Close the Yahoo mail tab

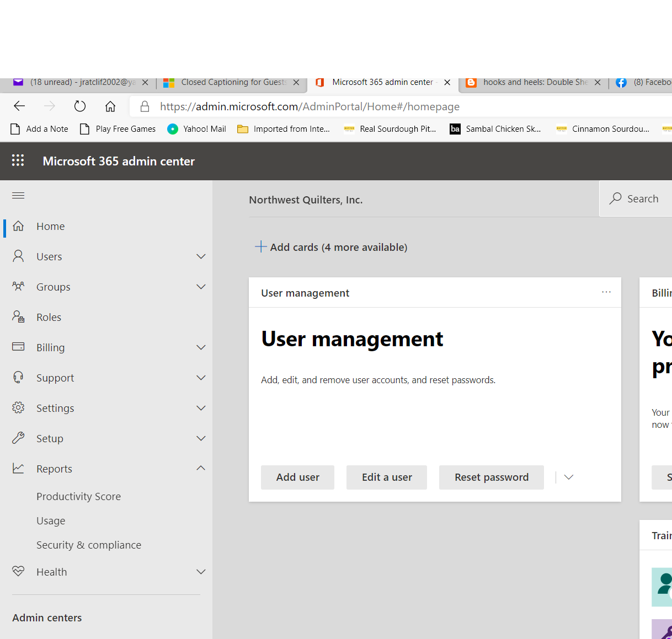(145, 82)
